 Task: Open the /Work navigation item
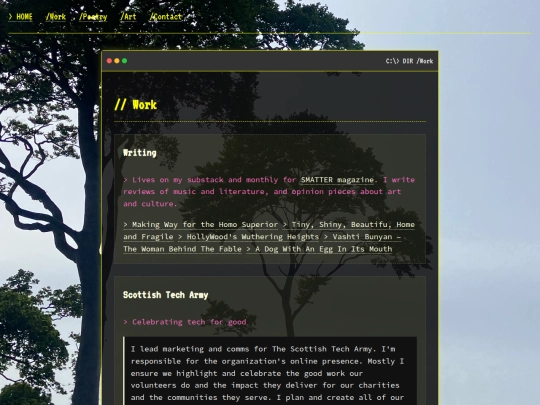click(56, 17)
